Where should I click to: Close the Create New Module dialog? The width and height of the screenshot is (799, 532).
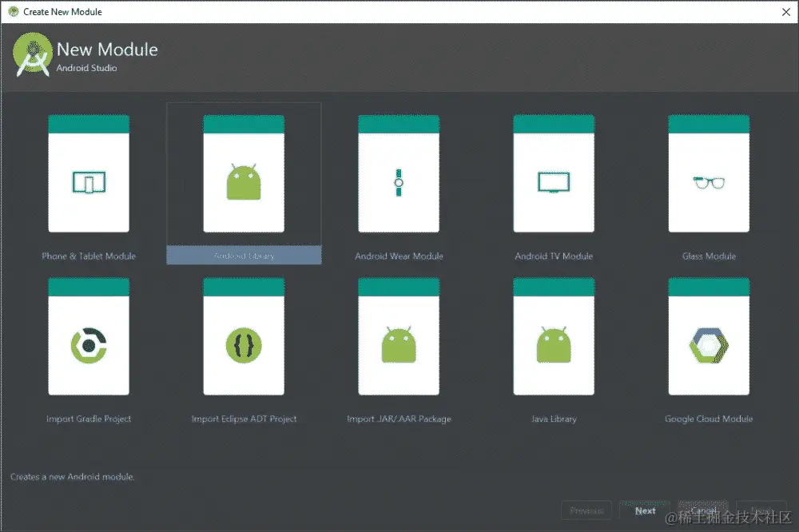coord(785,12)
